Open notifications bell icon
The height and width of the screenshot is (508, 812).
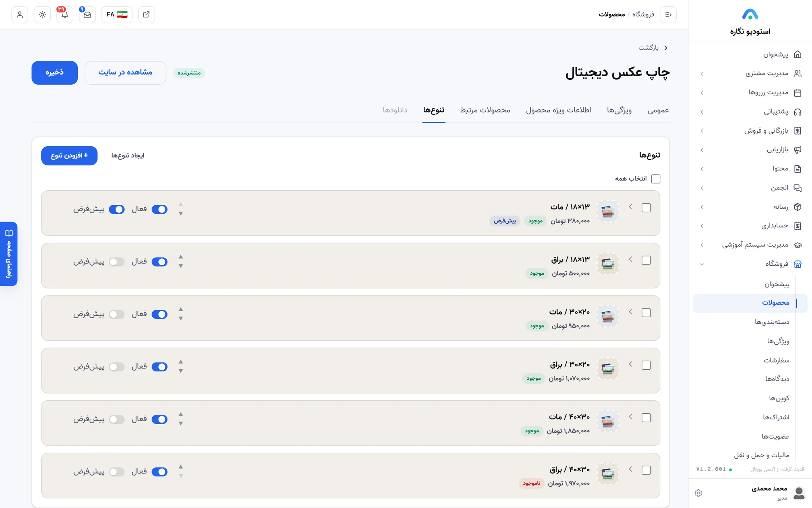pos(65,15)
